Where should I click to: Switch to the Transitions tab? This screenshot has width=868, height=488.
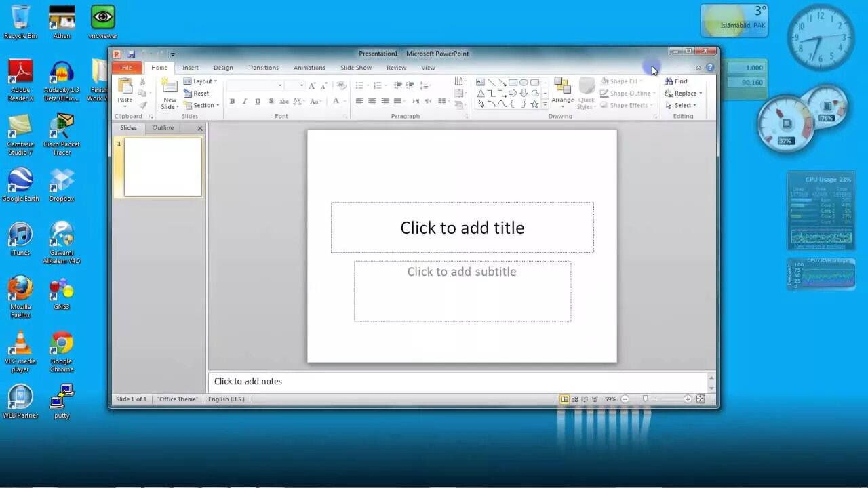(263, 68)
